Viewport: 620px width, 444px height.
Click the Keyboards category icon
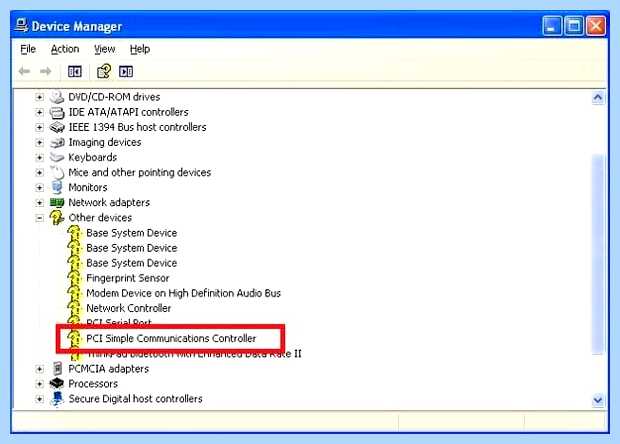point(57,157)
